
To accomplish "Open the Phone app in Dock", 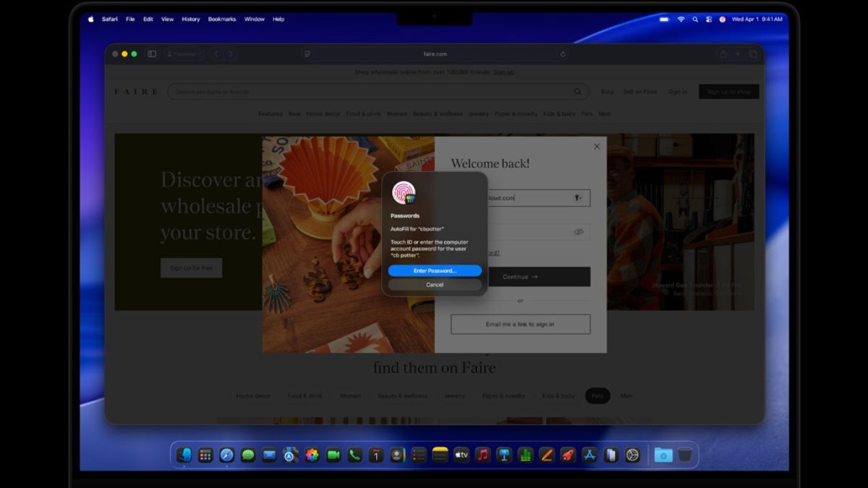I will [x=354, y=455].
